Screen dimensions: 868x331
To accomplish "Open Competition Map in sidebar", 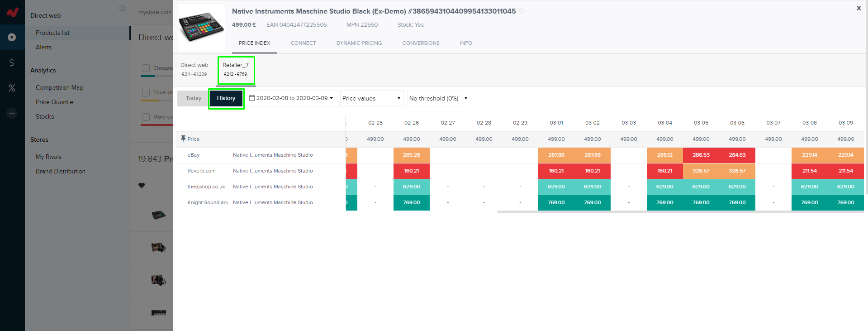I will point(60,87).
